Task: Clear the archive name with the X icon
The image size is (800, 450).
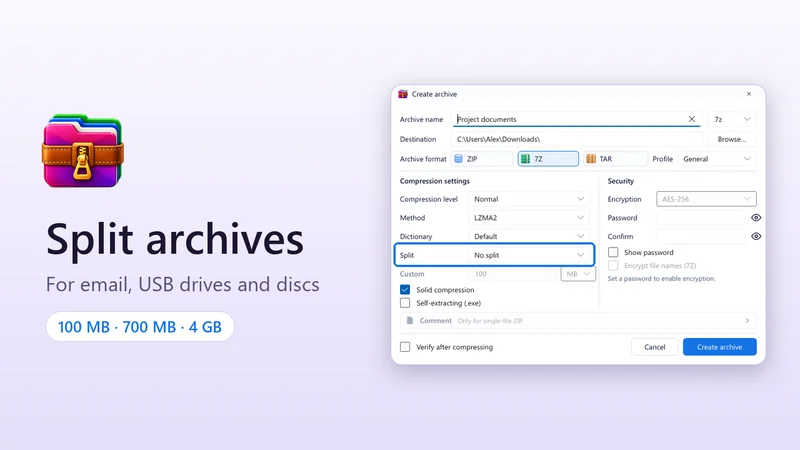Action: coord(691,119)
